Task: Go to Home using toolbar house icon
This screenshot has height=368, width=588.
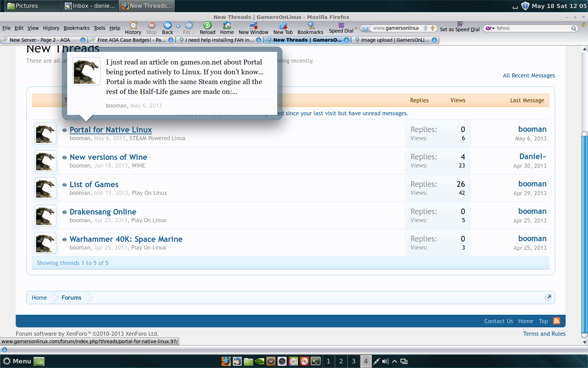Action: 227,28
